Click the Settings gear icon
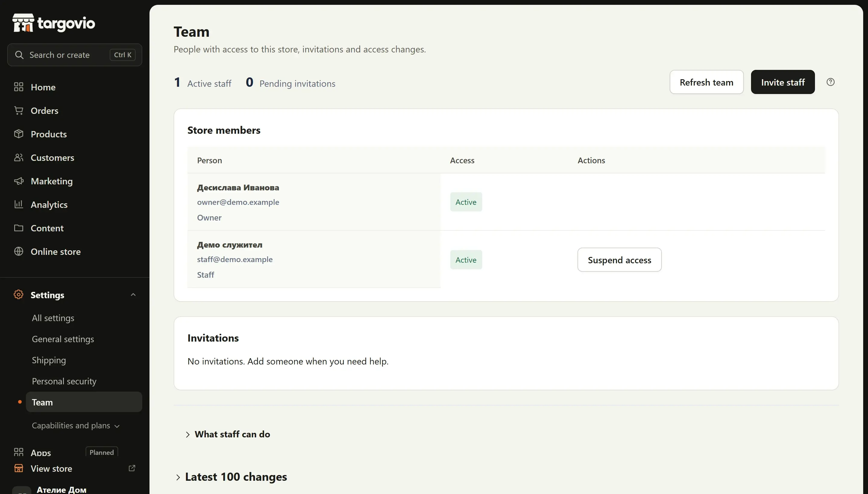This screenshot has height=494, width=868. [x=19, y=295]
